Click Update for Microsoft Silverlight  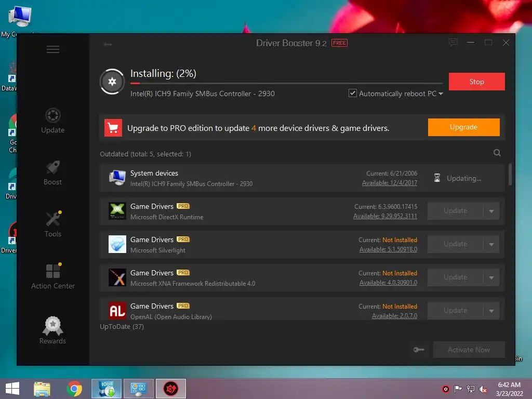coord(455,244)
